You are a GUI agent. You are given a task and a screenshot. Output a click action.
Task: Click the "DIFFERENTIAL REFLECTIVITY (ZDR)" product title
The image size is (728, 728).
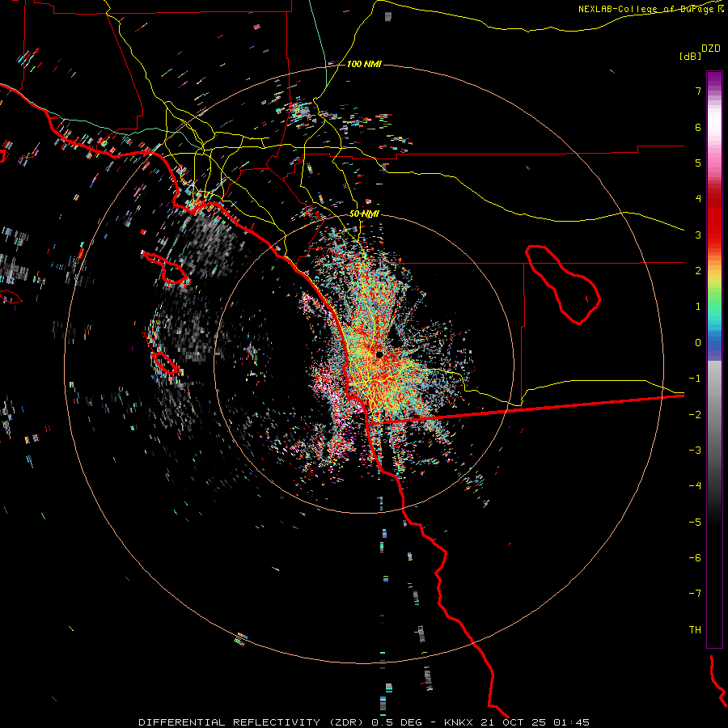pyautogui.click(x=253, y=722)
